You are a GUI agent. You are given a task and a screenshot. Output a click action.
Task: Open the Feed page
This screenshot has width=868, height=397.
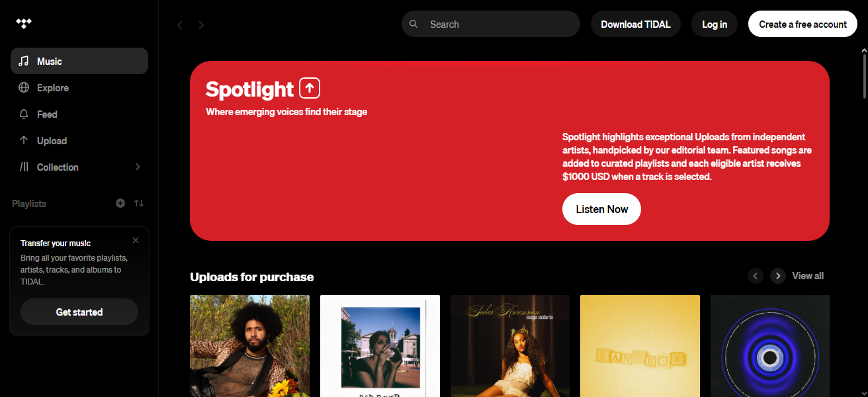[x=47, y=114]
